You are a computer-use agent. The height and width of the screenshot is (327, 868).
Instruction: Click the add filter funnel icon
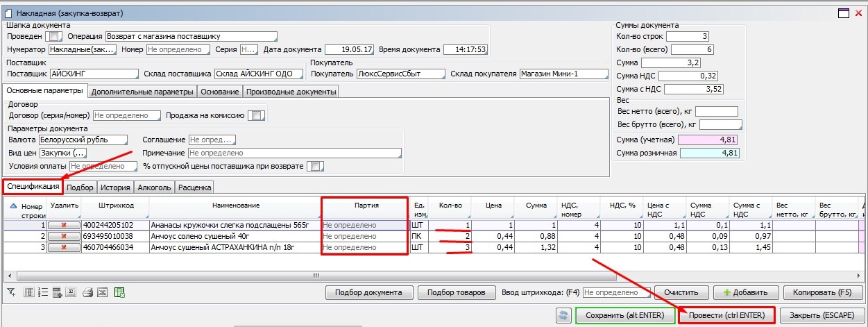(x=11, y=292)
